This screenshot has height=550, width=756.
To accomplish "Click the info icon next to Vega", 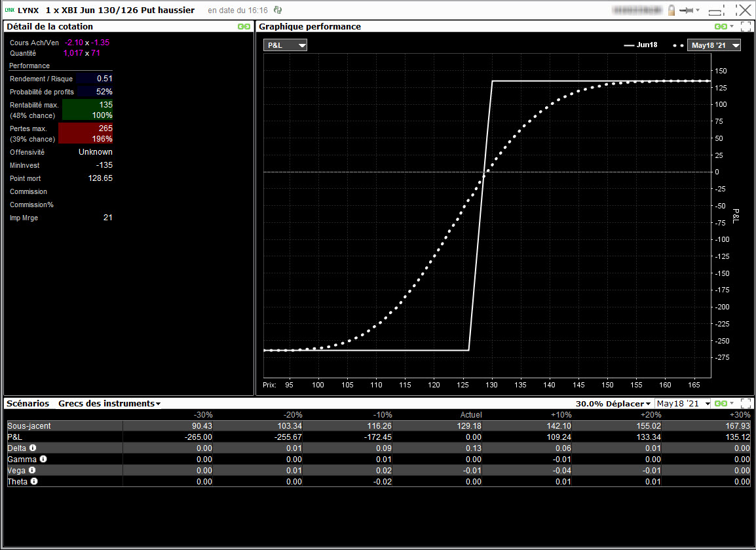I will point(31,470).
